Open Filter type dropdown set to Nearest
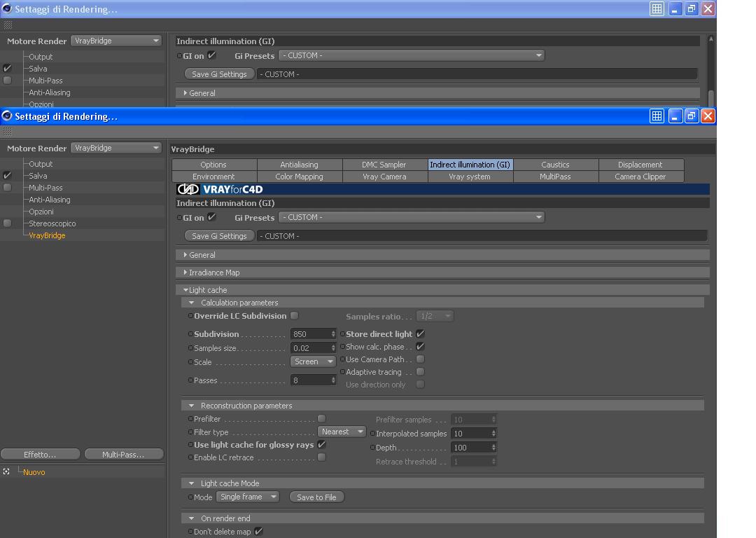This screenshot has width=756, height=538. 342,432
